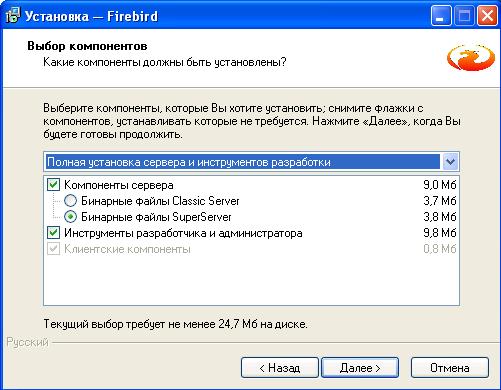Go back with the Назад button
The image size is (501, 390).
[x=280, y=368]
